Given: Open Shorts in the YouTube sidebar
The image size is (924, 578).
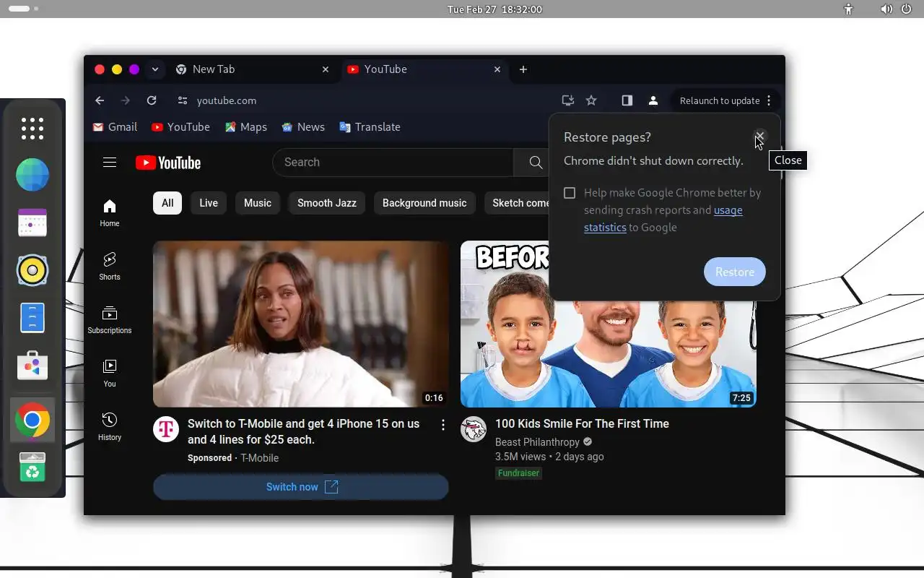Looking at the screenshot, I should click(x=110, y=266).
